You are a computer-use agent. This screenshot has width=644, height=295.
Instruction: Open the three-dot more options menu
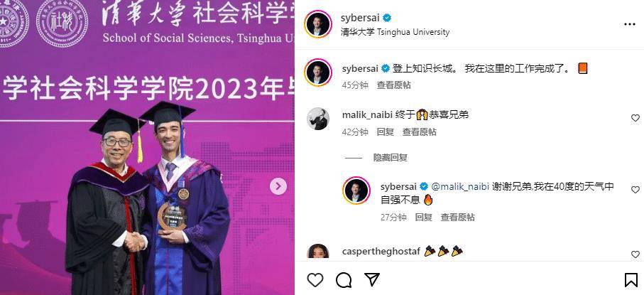[630, 24]
